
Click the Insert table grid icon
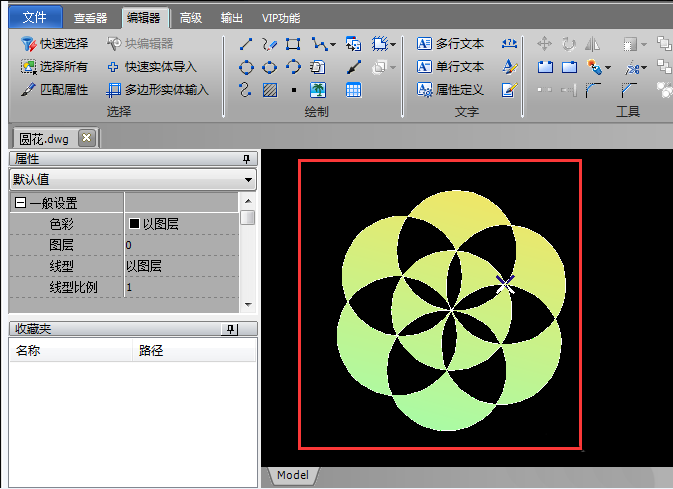[x=353, y=90]
